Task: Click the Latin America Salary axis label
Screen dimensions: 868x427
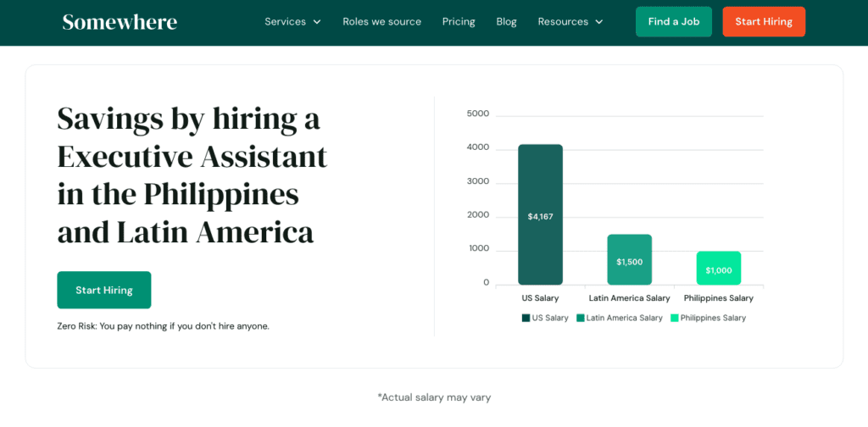Action: click(629, 298)
